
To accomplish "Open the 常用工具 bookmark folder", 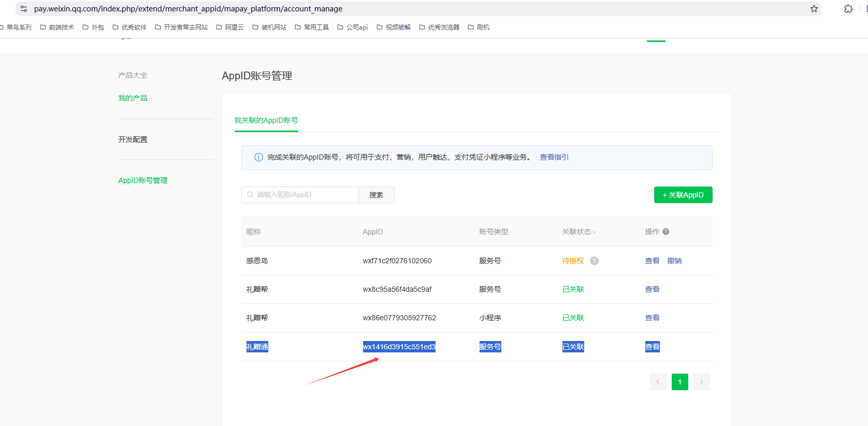I will (312, 27).
